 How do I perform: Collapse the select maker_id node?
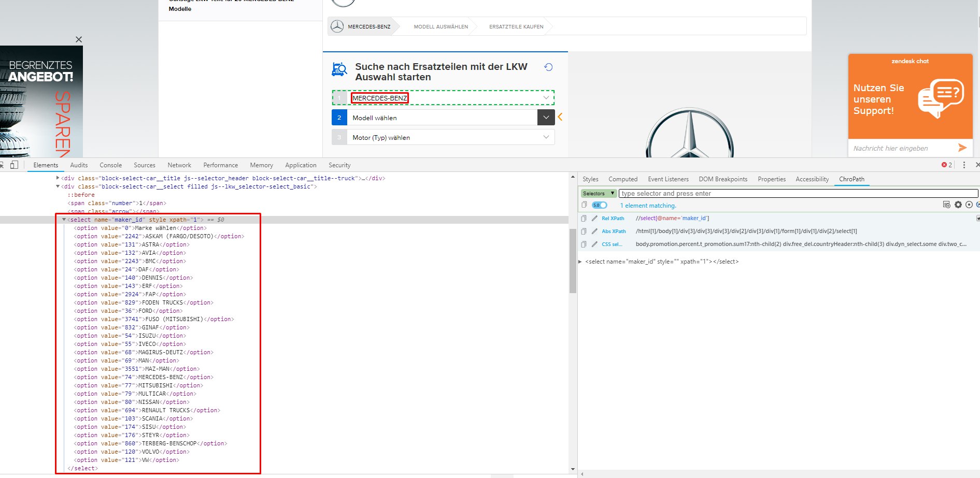coord(64,220)
